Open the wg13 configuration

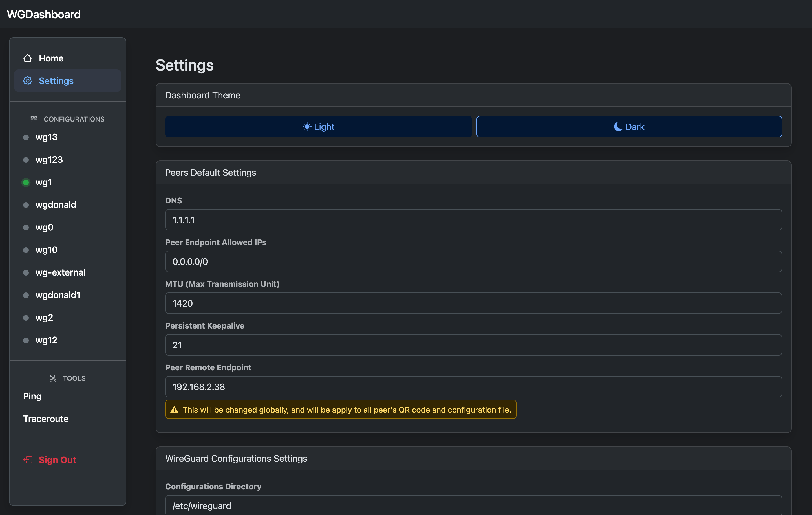click(67, 137)
